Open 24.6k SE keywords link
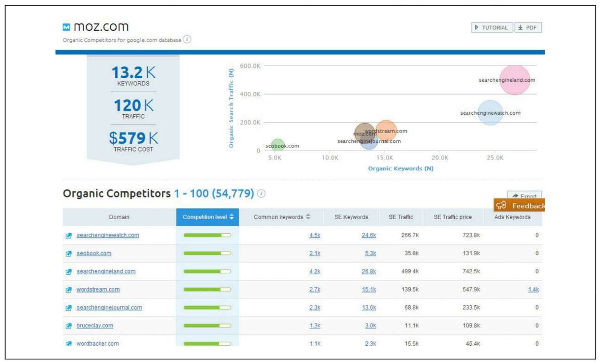602x364 pixels. click(369, 236)
